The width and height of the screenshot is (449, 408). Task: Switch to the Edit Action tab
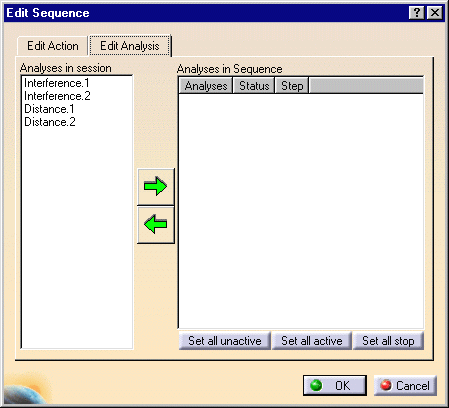(53, 46)
